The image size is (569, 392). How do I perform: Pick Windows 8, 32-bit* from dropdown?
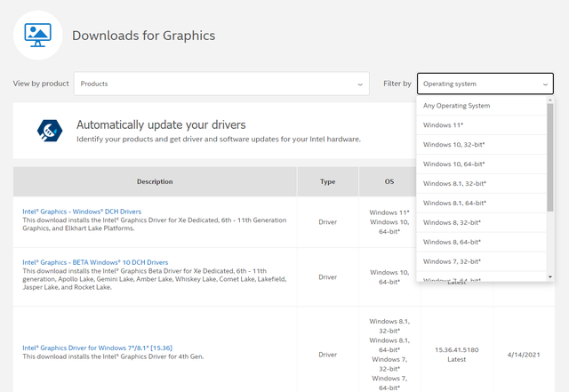[452, 222]
